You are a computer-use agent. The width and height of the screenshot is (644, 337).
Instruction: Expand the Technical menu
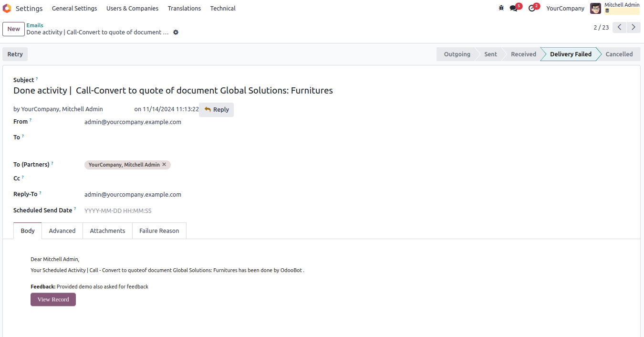(x=223, y=8)
